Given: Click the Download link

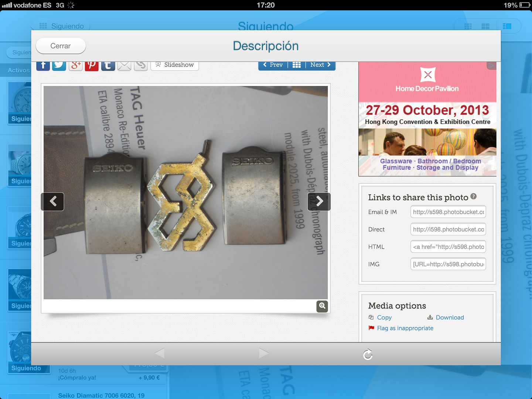Looking at the screenshot, I should pos(446,317).
